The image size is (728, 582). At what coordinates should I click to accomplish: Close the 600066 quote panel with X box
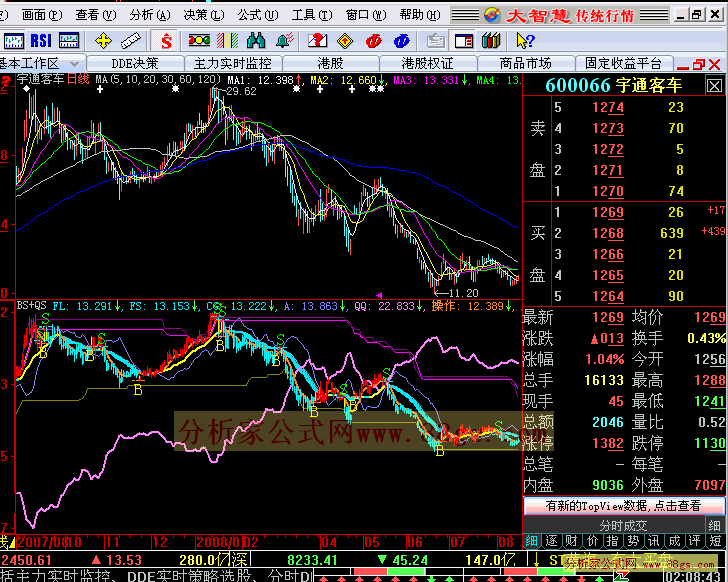click(714, 85)
